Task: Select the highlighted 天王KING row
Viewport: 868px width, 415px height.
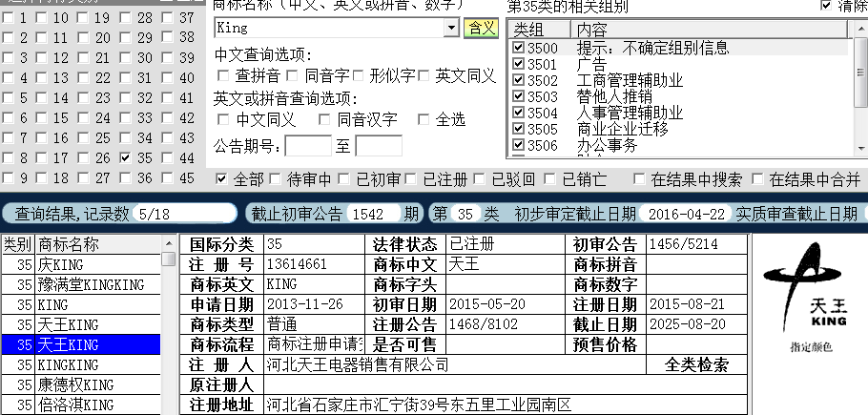Action: [x=81, y=344]
